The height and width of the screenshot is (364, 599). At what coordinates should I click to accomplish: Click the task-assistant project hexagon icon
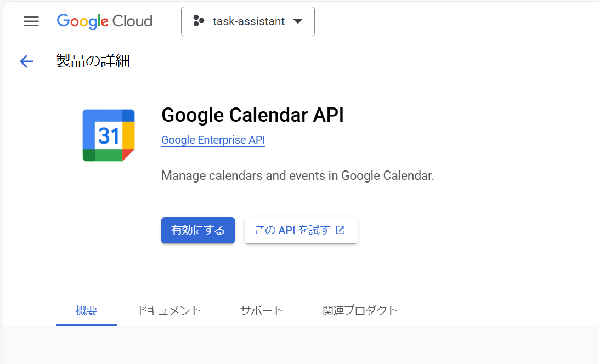(x=199, y=21)
